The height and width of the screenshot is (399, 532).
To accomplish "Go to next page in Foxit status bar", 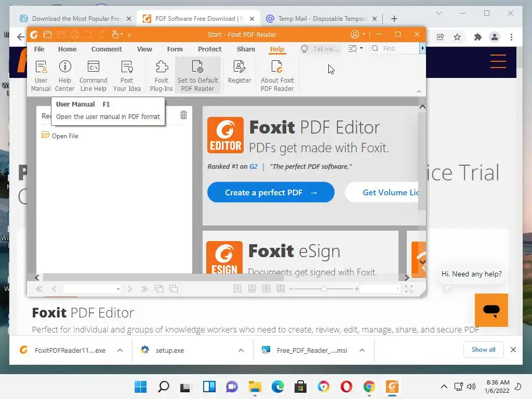I will [129, 289].
